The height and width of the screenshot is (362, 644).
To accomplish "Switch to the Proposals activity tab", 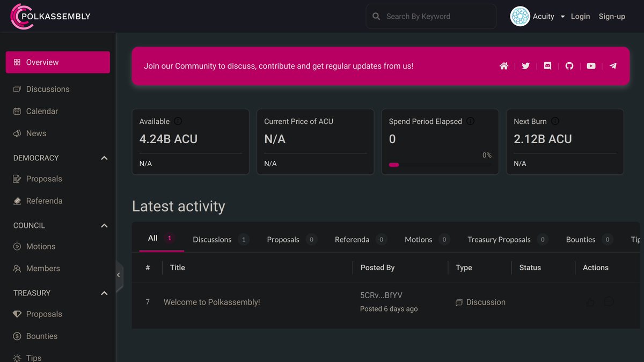I will click(x=291, y=240).
